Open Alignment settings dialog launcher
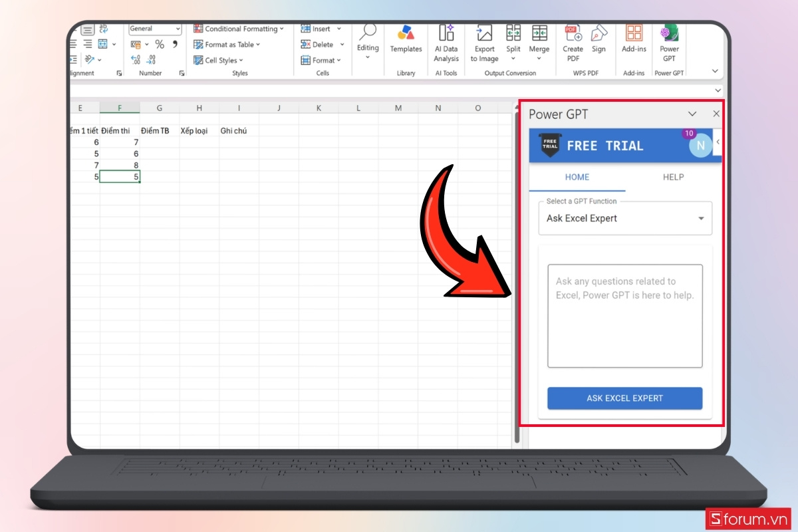Image resolution: width=798 pixels, height=532 pixels. point(119,73)
